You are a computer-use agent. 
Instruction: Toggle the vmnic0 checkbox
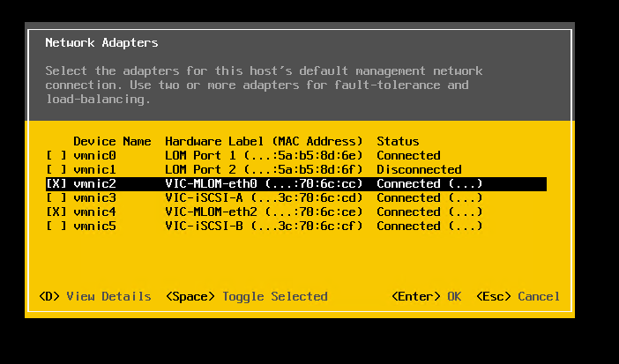pyautogui.click(x=56, y=155)
